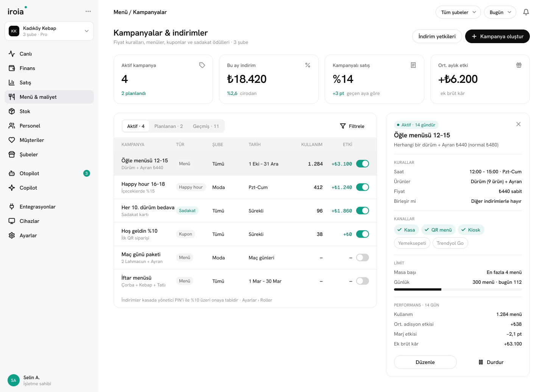Enable the Maç günü paketi toggle
This screenshot has height=392, width=545.
[363, 258]
